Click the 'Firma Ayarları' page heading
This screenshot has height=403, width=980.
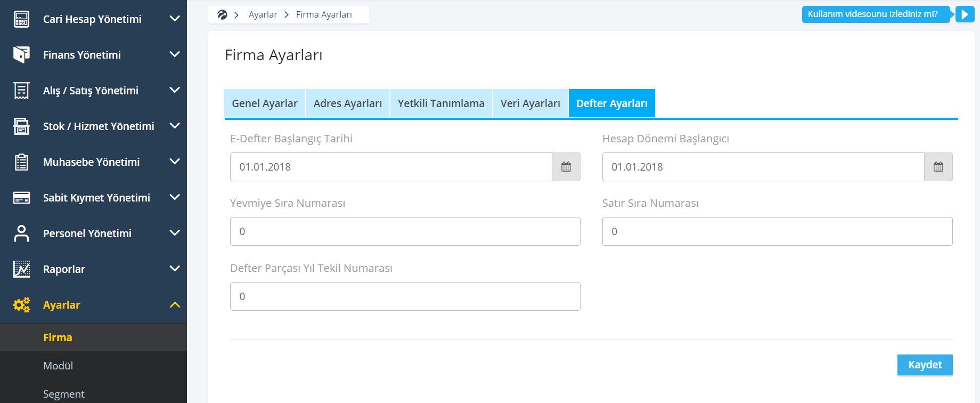(274, 55)
